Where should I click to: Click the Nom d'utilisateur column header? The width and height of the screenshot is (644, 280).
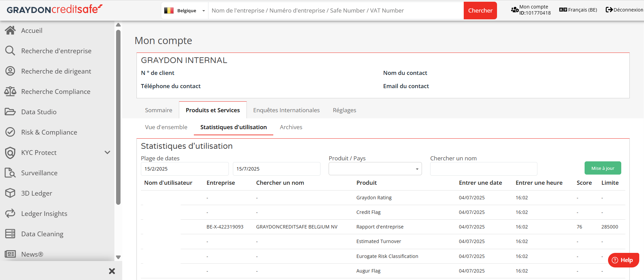(x=168, y=183)
